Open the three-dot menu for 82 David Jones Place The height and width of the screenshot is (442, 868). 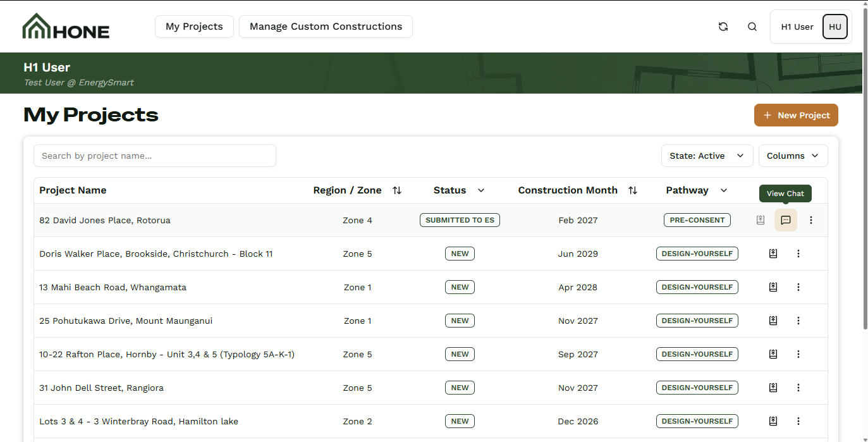tap(811, 220)
